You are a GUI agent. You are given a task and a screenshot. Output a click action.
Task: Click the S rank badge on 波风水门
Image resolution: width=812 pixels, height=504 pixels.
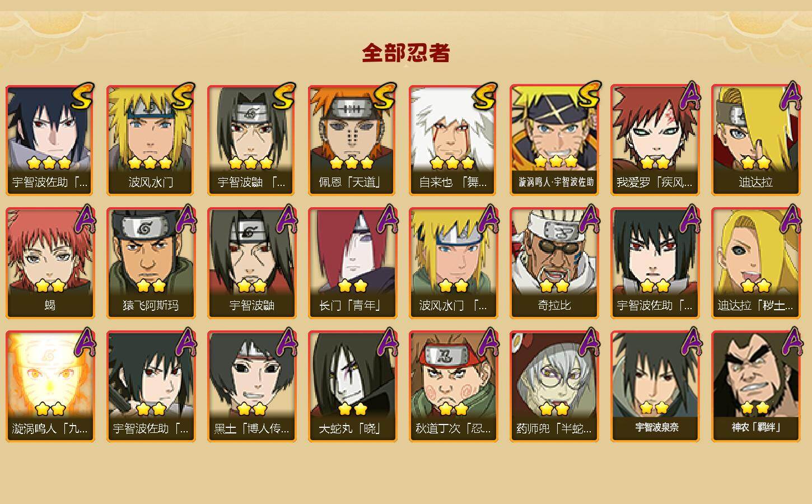click(183, 96)
